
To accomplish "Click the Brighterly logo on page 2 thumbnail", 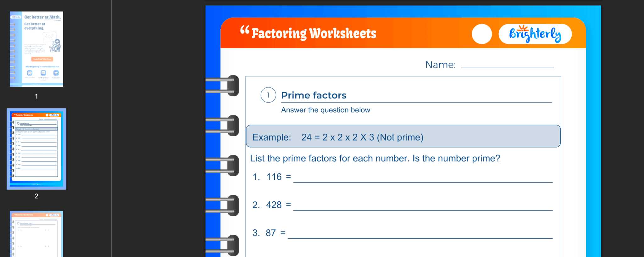I will (x=54, y=115).
